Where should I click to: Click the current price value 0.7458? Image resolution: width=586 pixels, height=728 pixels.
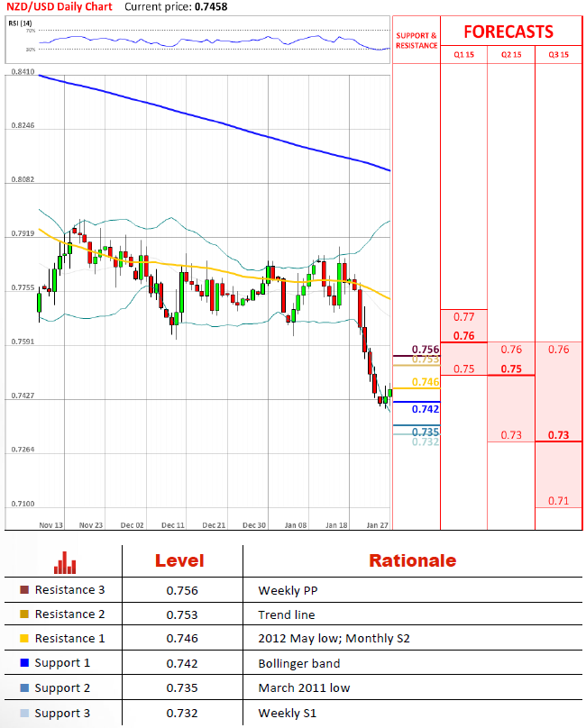click(211, 7)
